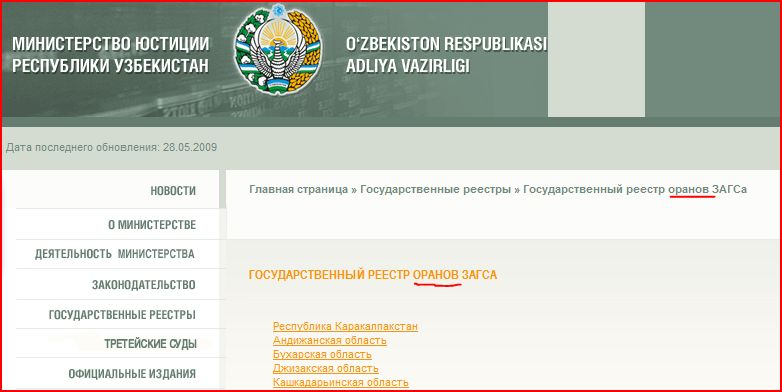
Task: Open ГОСУДАРСТВЕННЫЕ РЕЕСТРЫ sidebar item
Action: point(122,315)
